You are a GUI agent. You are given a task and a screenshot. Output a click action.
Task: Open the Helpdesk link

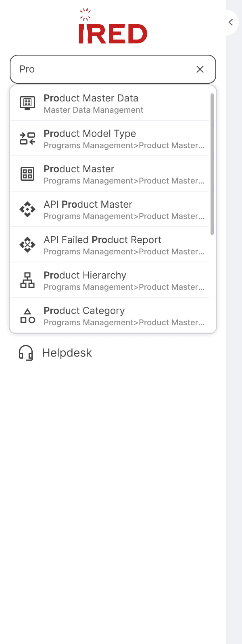[x=67, y=353]
